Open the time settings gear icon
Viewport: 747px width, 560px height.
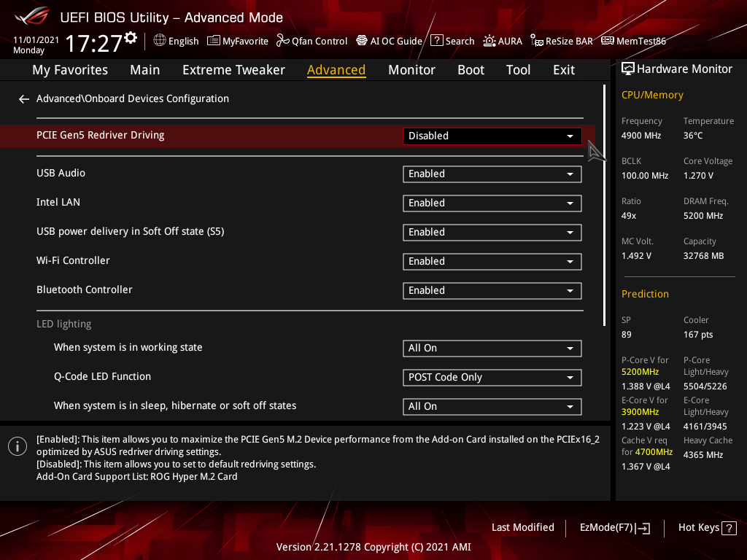(x=131, y=38)
